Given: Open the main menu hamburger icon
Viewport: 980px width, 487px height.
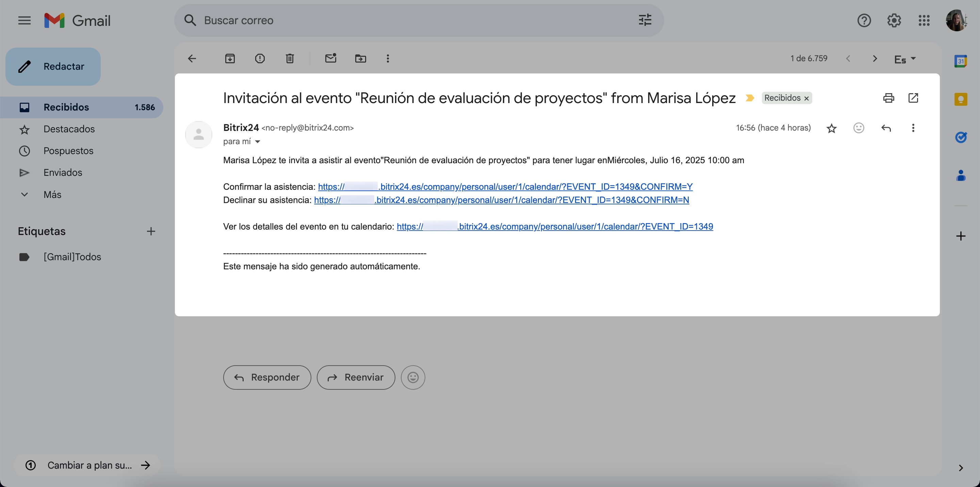Looking at the screenshot, I should pyautogui.click(x=24, y=20).
